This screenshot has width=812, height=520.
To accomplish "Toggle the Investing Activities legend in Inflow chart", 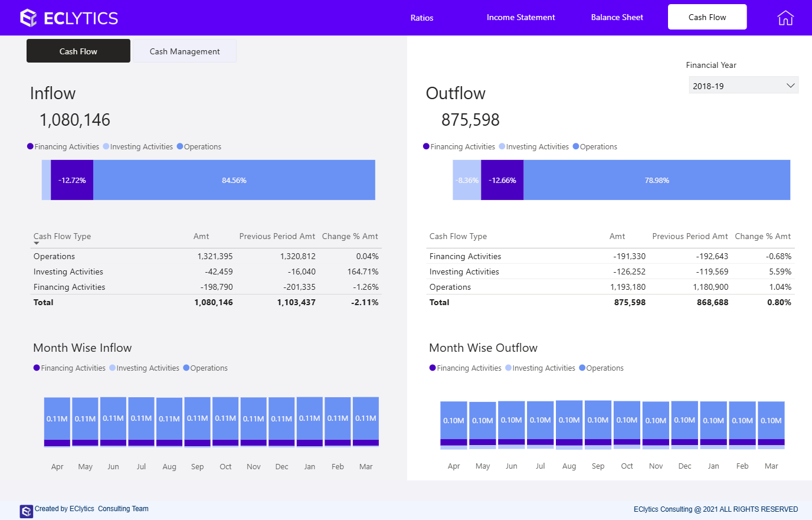I will (105, 146).
